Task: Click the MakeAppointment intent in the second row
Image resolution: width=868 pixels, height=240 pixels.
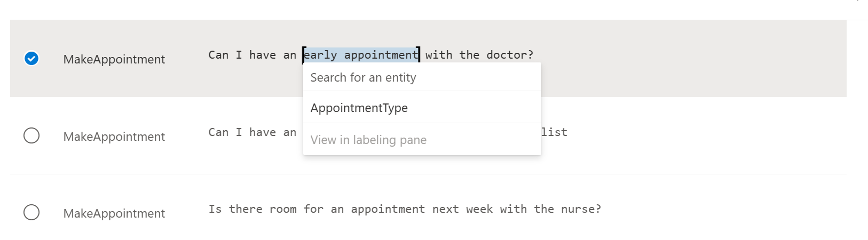Action: click(114, 137)
